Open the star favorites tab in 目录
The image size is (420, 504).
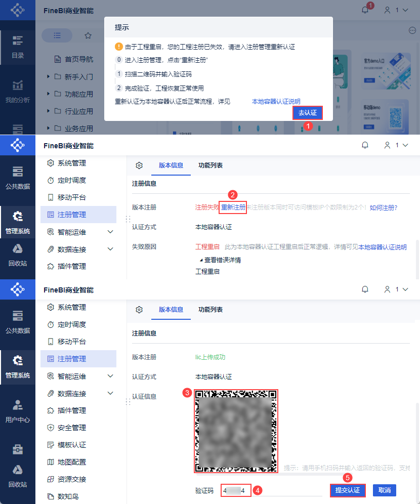tap(88, 35)
